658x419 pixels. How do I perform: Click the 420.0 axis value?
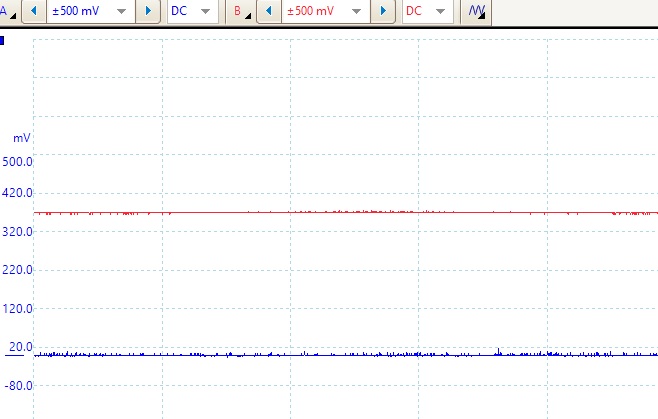(17, 193)
